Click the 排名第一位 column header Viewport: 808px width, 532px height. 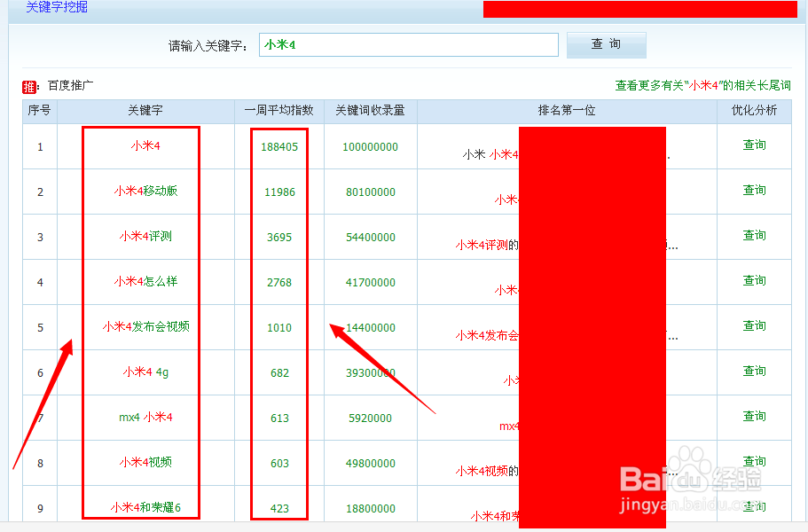(567, 111)
